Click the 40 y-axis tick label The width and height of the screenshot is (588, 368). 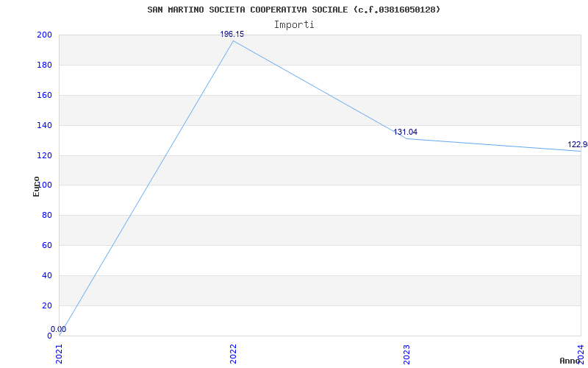pos(46,275)
